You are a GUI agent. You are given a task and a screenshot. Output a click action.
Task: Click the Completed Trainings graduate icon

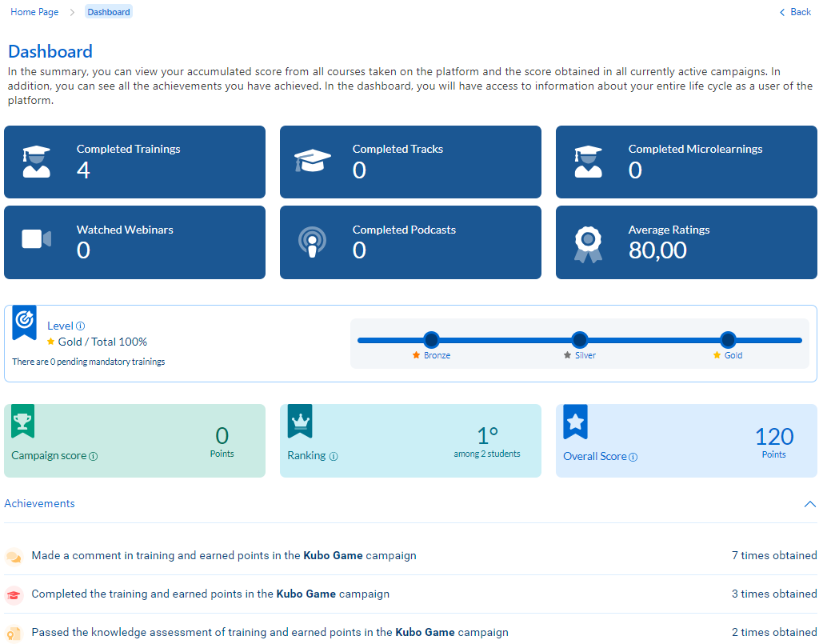pos(35,162)
